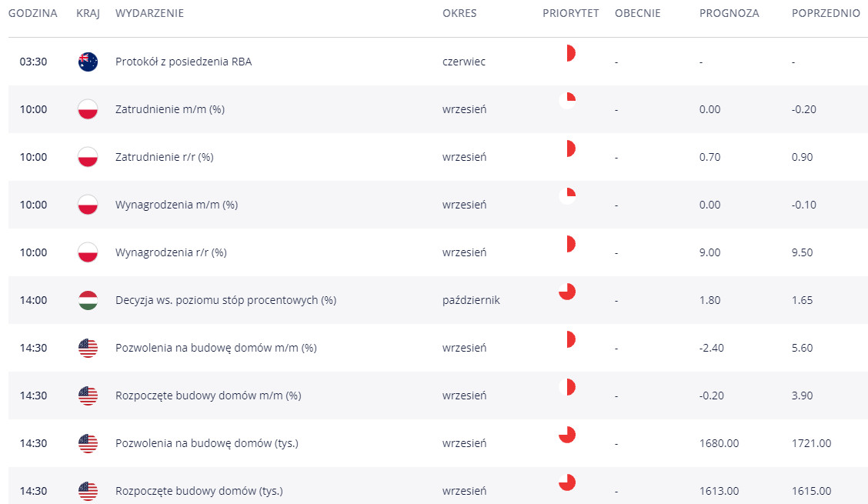Click the PROGNOZA column header

[x=729, y=13]
